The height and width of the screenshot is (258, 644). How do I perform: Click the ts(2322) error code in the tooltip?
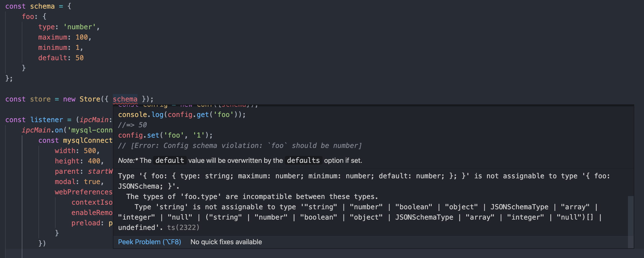point(183,227)
